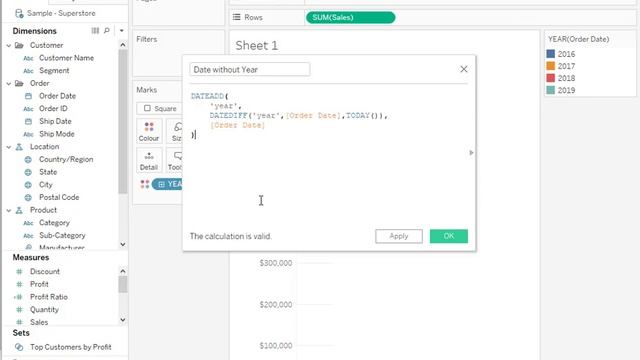Select the Quantity measure
This screenshot has height=360, width=640.
pyautogui.click(x=44, y=309)
